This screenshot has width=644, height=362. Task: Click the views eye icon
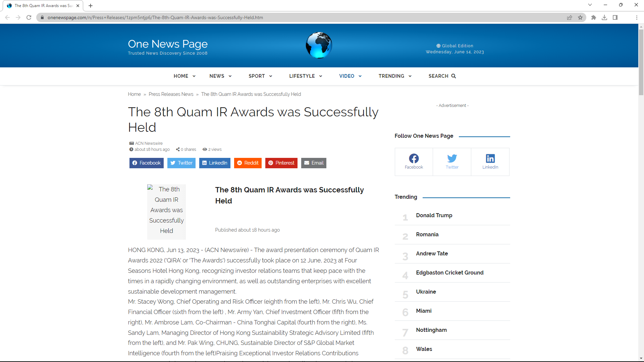[x=205, y=149]
